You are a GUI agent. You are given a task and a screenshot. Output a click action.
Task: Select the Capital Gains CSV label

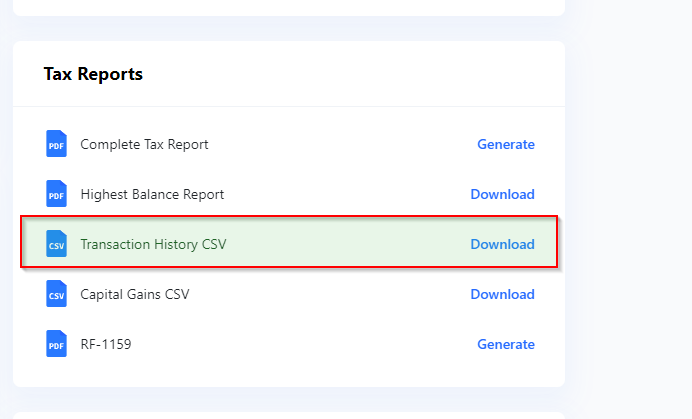[135, 294]
